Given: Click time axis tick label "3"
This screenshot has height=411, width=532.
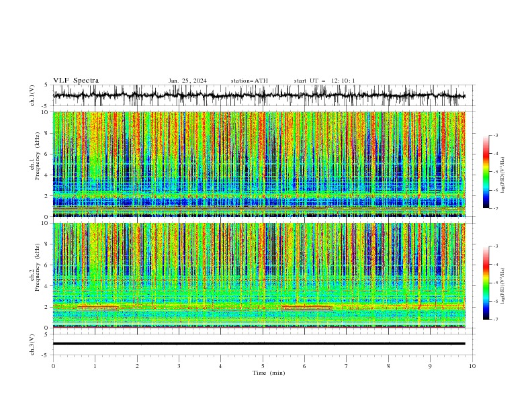Looking at the screenshot, I should click(179, 366).
